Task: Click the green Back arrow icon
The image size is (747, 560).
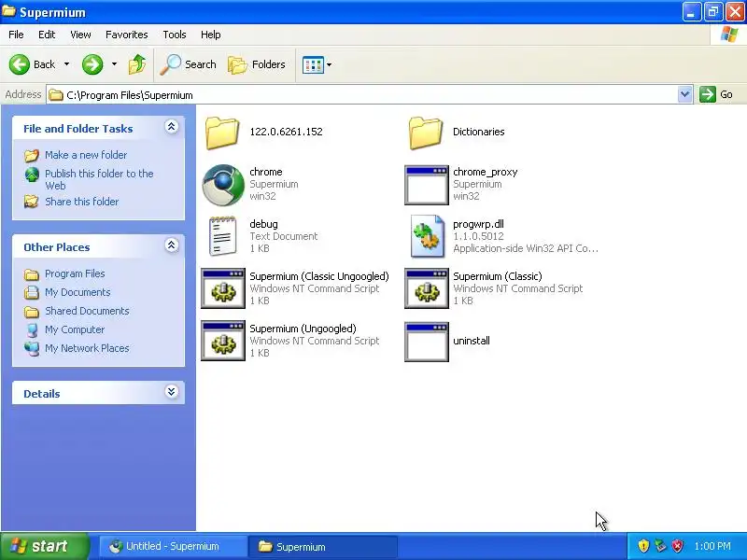Action: [20, 64]
